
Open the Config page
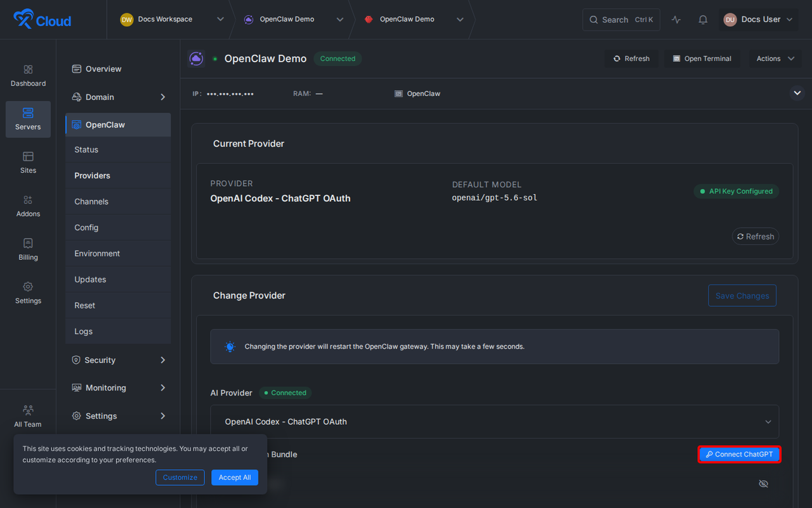118,228
